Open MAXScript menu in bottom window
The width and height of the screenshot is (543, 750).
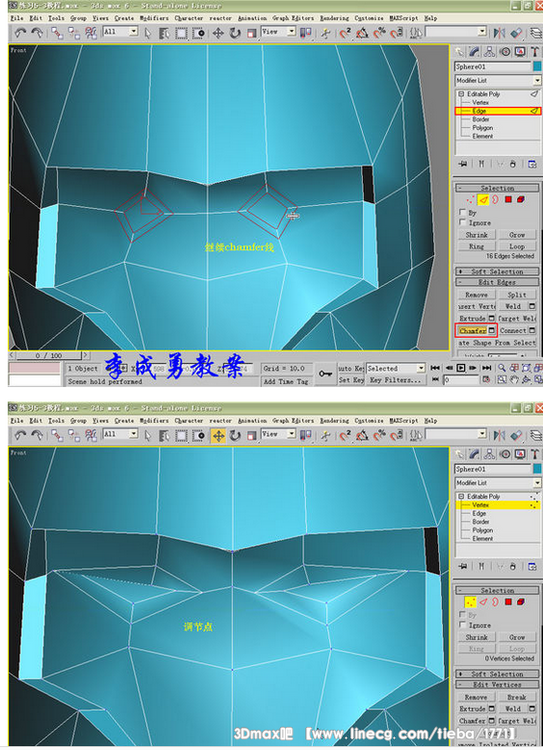tap(404, 421)
